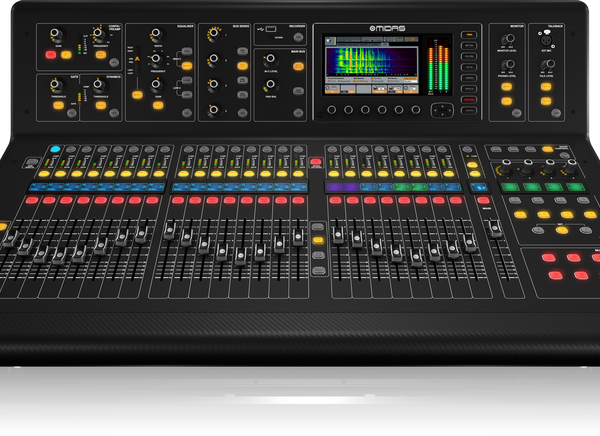Image resolution: width=600 pixels, height=436 pixels.
Task: Click the preamp GAIN knob
Action: click(57, 34)
